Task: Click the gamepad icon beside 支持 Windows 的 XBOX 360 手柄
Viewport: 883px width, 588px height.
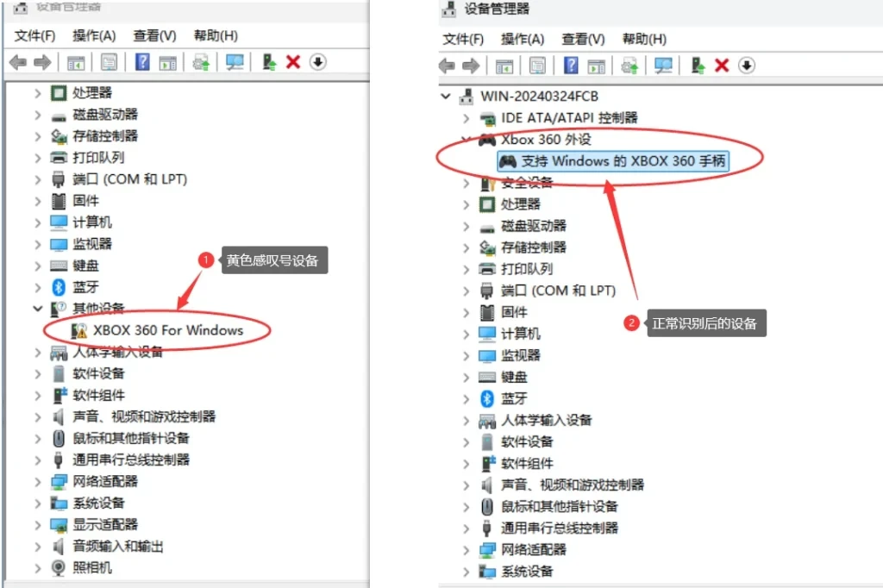Action: 507,161
